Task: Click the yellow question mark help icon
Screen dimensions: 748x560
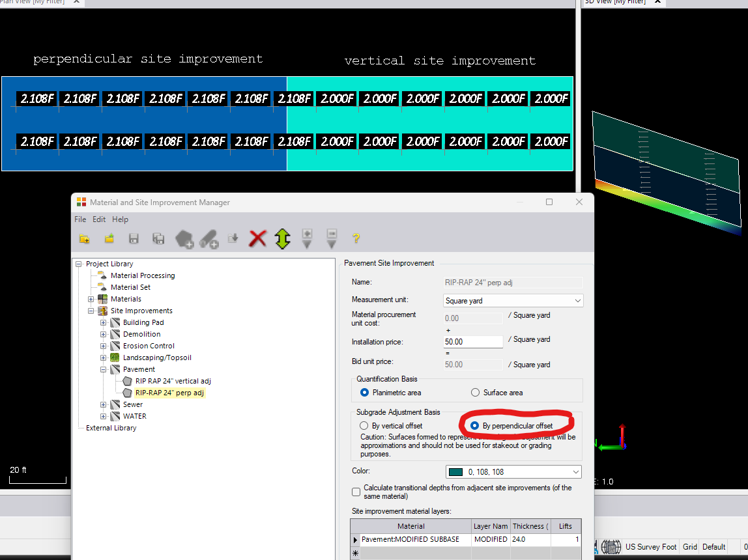Action: coord(356,239)
